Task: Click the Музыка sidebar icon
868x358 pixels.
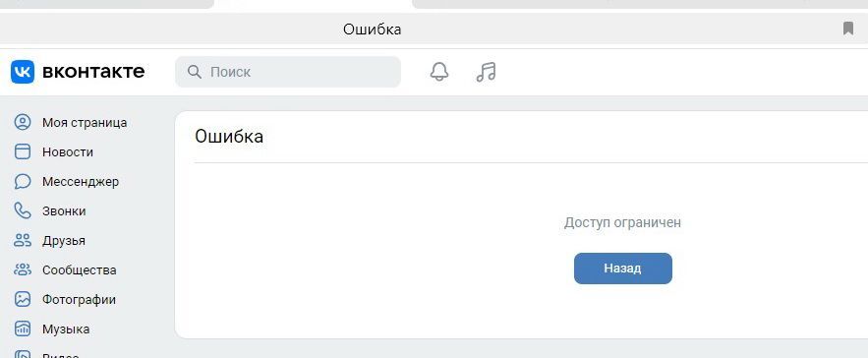Action: click(x=23, y=329)
